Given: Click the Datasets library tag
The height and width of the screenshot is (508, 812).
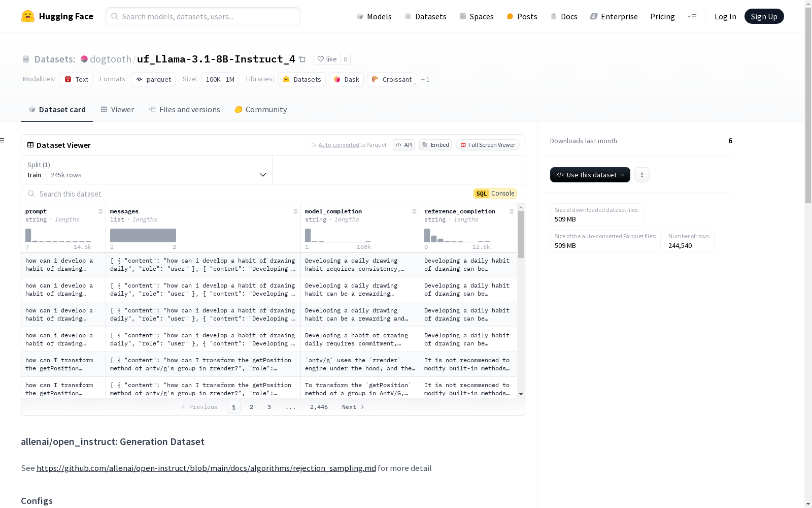Looking at the screenshot, I should click(x=302, y=79).
